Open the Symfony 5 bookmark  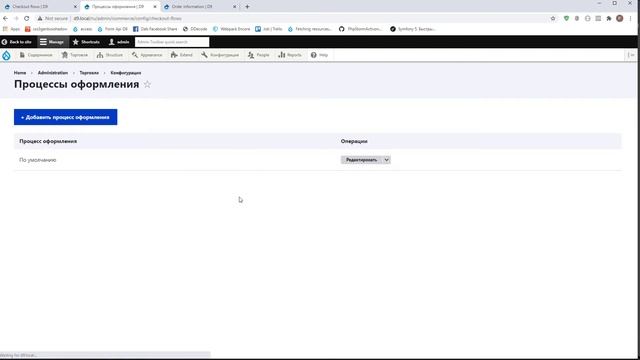[413, 29]
